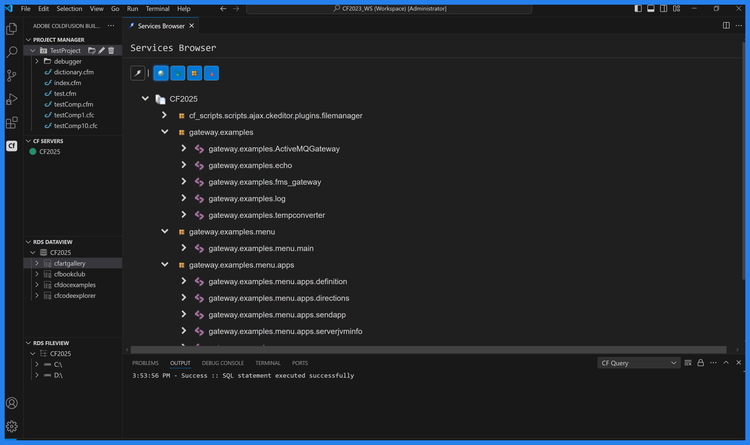
Task: Open Source Control in the activity bar
Action: [x=12, y=75]
